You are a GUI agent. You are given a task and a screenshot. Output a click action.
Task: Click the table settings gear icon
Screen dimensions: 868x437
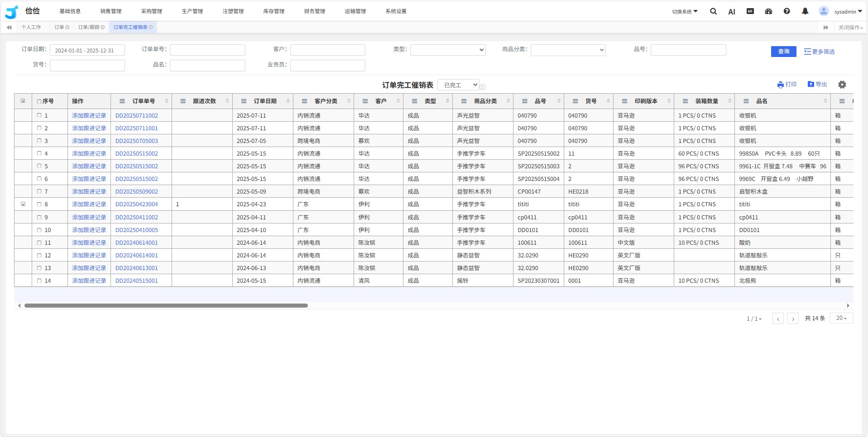point(842,85)
